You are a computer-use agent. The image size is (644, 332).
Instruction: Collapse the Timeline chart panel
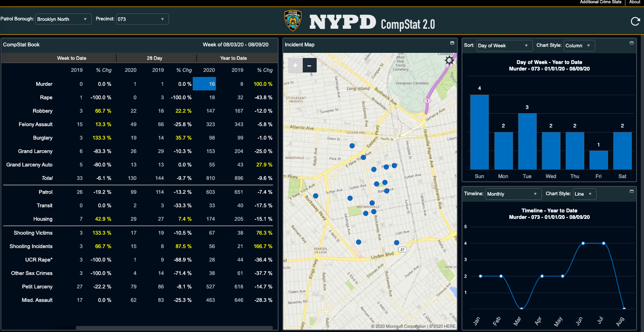pos(631,192)
